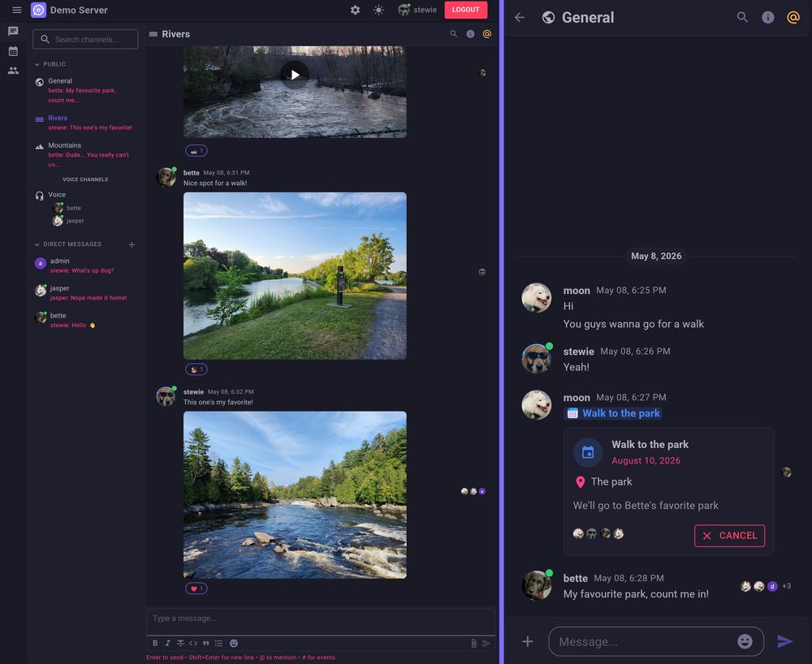The width and height of the screenshot is (812, 664).
Task: Open the emoji picker in the General message field
Action: [745, 642]
